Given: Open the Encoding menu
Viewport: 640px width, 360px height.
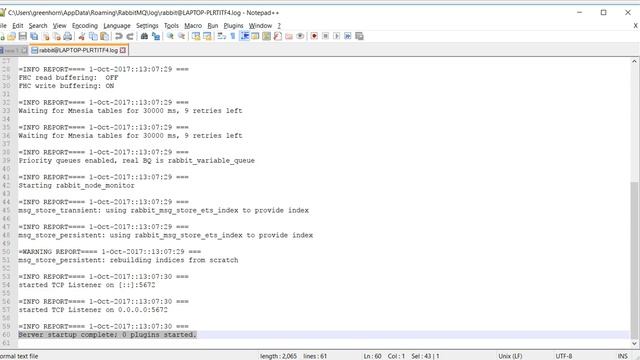Looking at the screenshot, I should pos(85,25).
